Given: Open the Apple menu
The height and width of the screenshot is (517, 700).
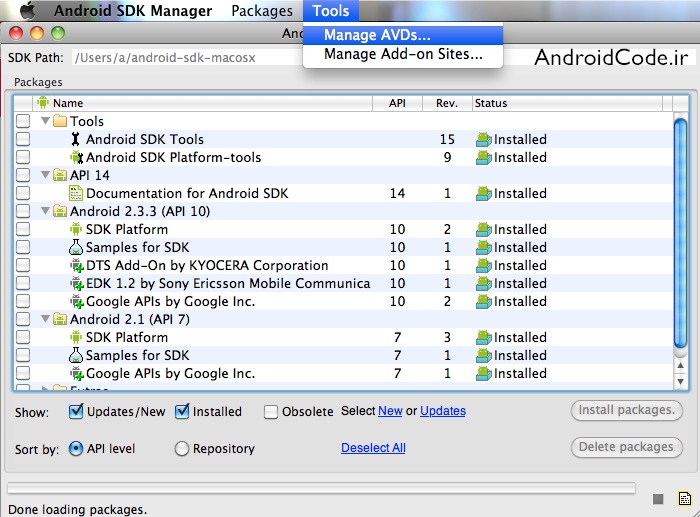Looking at the screenshot, I should click(27, 11).
